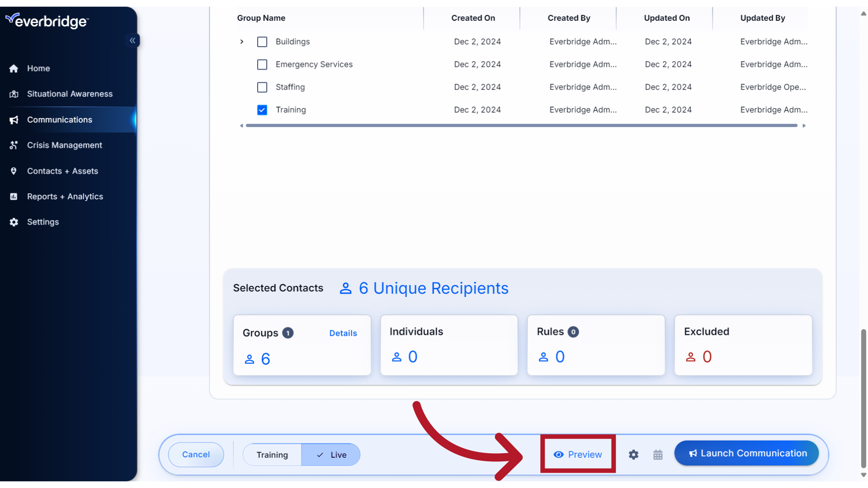The width and height of the screenshot is (868, 488).
Task: Switch mode to Training
Action: 272,455
